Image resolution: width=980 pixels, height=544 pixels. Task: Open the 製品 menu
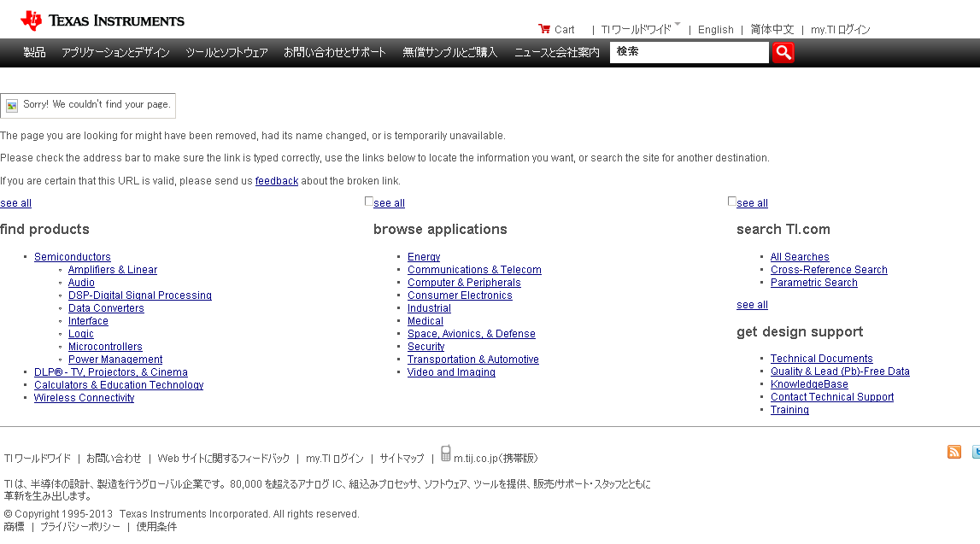tap(34, 52)
